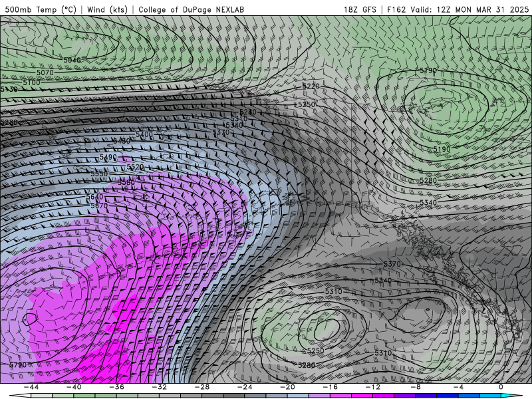Click the 5550 contour label

pos(99,174)
